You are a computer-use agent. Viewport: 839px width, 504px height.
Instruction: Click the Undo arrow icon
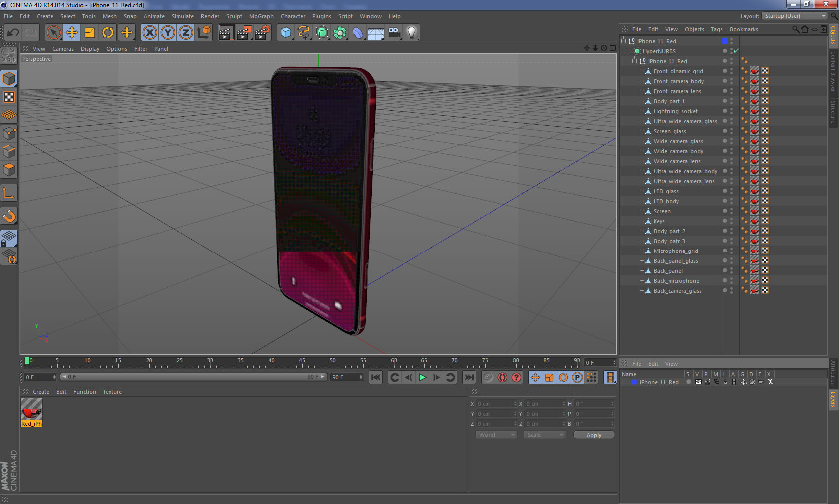pyautogui.click(x=13, y=33)
